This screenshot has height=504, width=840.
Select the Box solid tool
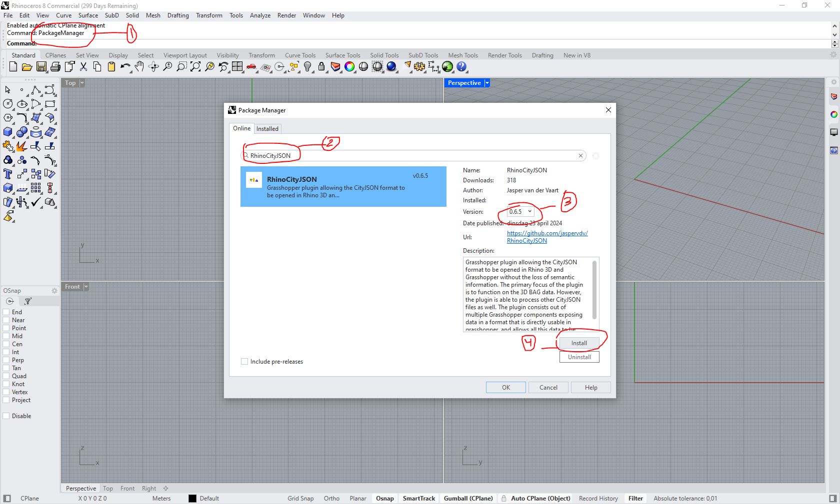[x=8, y=132]
